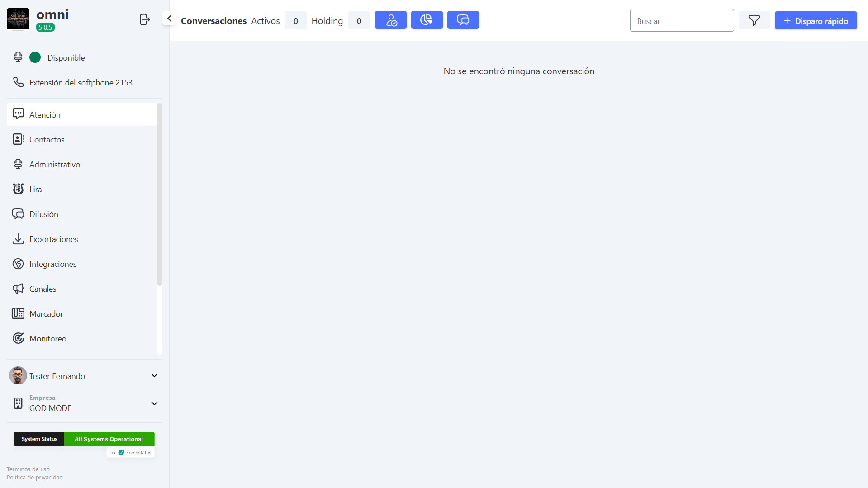Toggle the Disponible availability status
The image size is (868, 488).
[x=35, y=57]
